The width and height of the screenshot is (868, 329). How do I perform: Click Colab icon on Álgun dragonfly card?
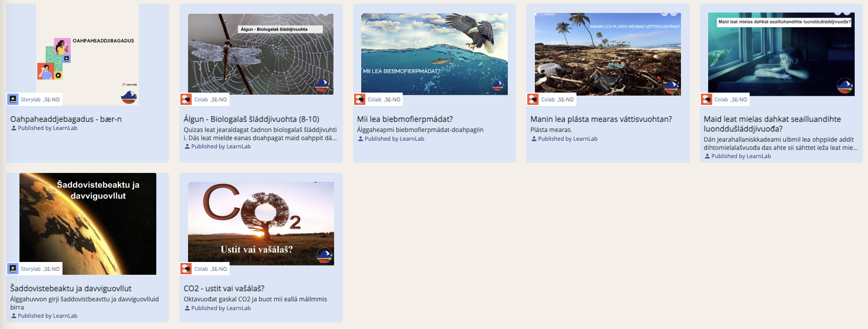(187, 99)
